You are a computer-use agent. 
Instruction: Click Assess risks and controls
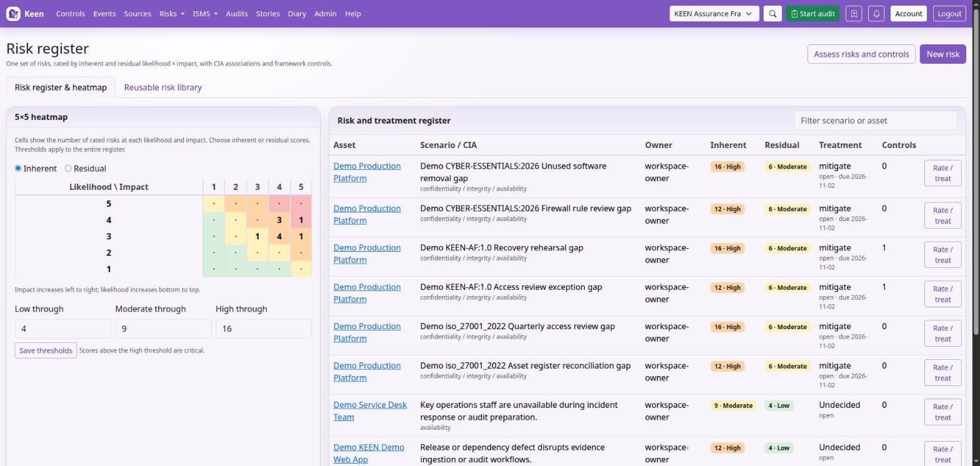pos(861,54)
